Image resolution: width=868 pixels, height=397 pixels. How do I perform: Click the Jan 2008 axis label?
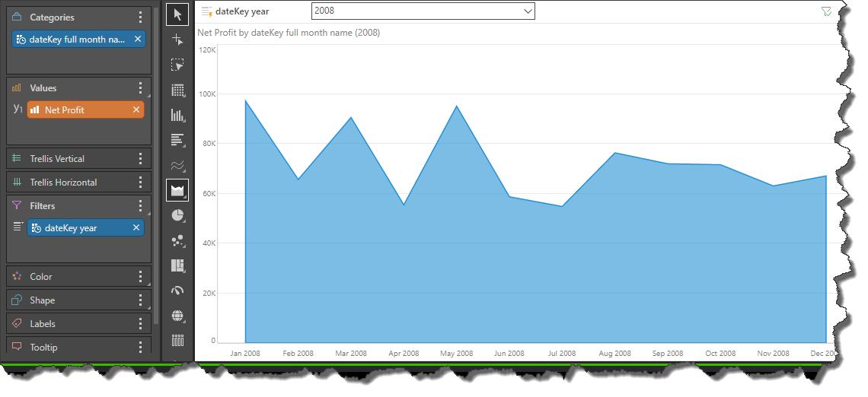pyautogui.click(x=244, y=354)
